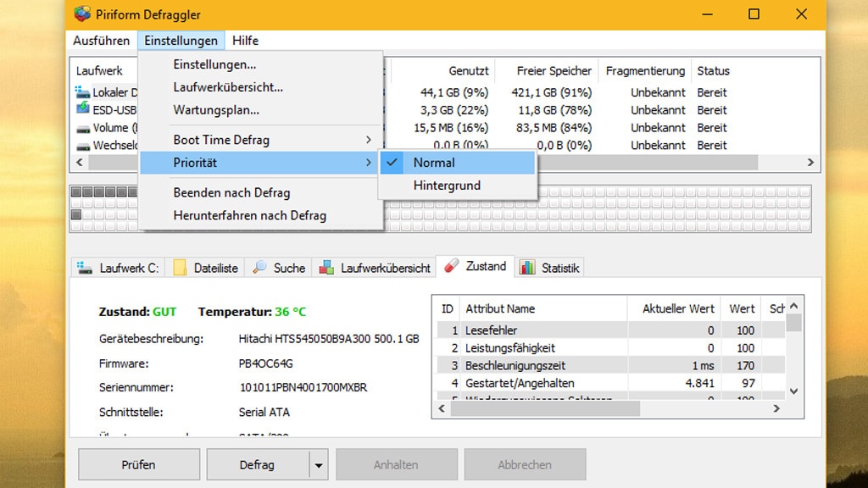
Task: Click the Statistik bar chart icon
Action: [527, 268]
